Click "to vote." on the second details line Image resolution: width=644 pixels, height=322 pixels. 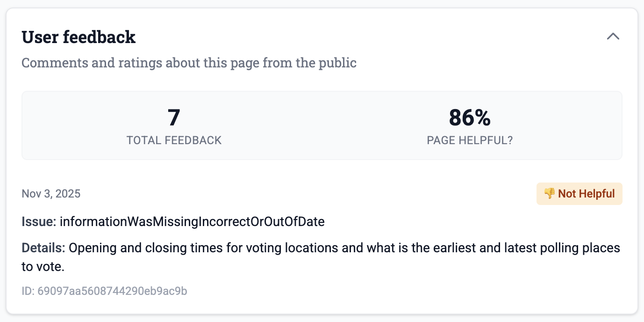coord(43,267)
